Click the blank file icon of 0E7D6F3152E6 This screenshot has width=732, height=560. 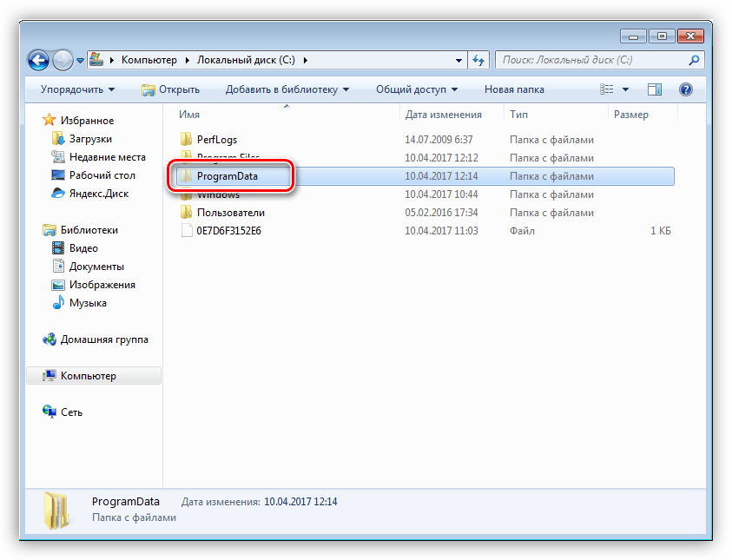pos(187,230)
